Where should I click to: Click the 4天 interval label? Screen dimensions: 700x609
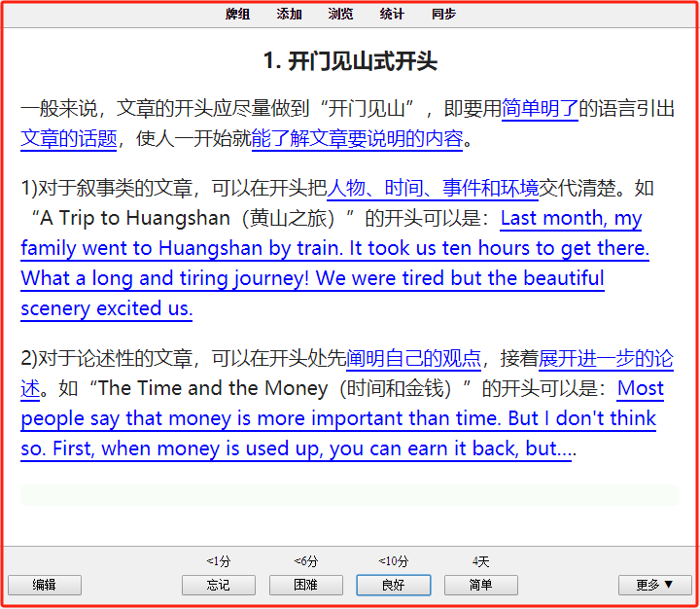481,561
